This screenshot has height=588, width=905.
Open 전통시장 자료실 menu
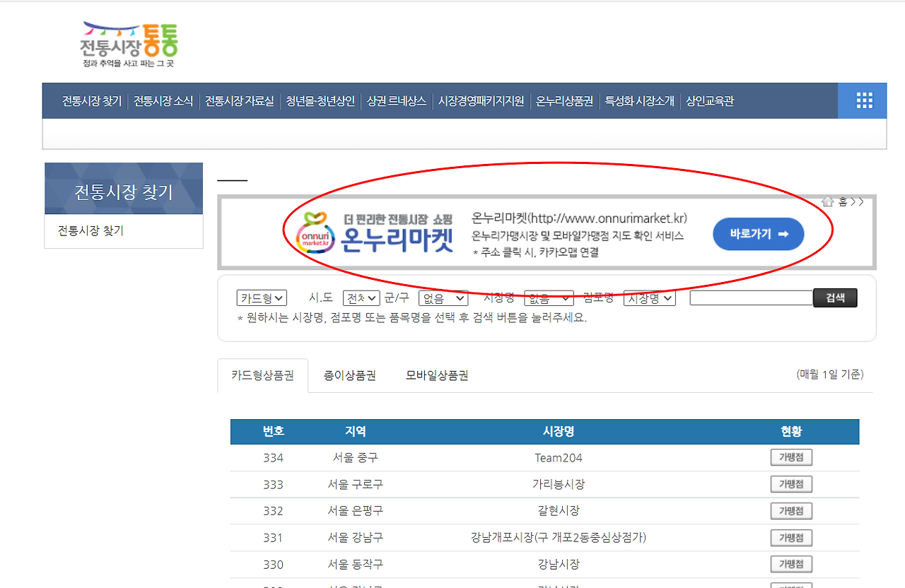click(240, 101)
